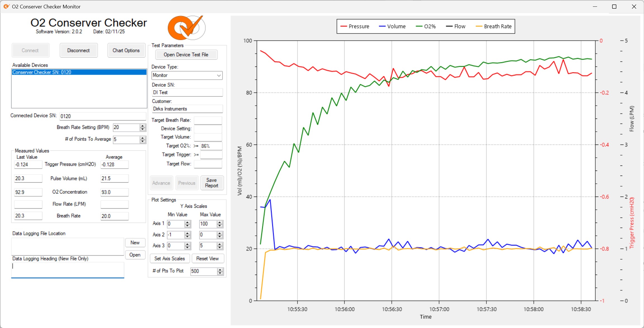This screenshot has width=644, height=328.
Task: Click Target Breath Rate field
Action: click(208, 120)
